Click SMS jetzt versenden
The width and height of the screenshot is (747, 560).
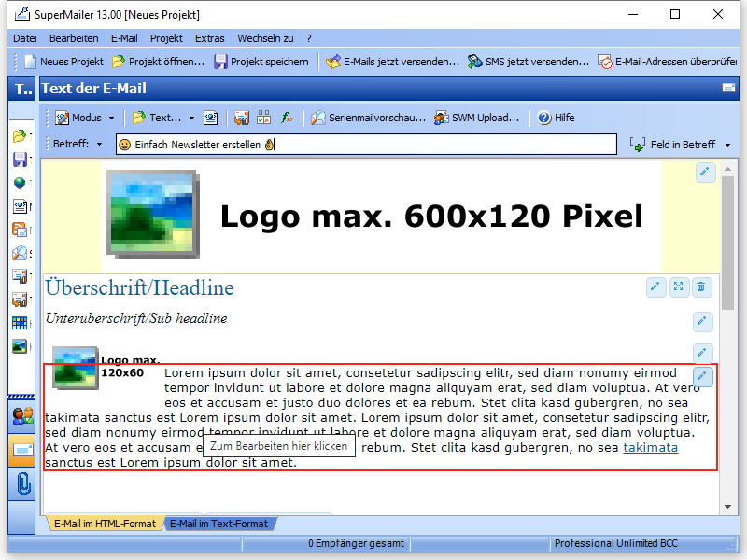coord(529,62)
